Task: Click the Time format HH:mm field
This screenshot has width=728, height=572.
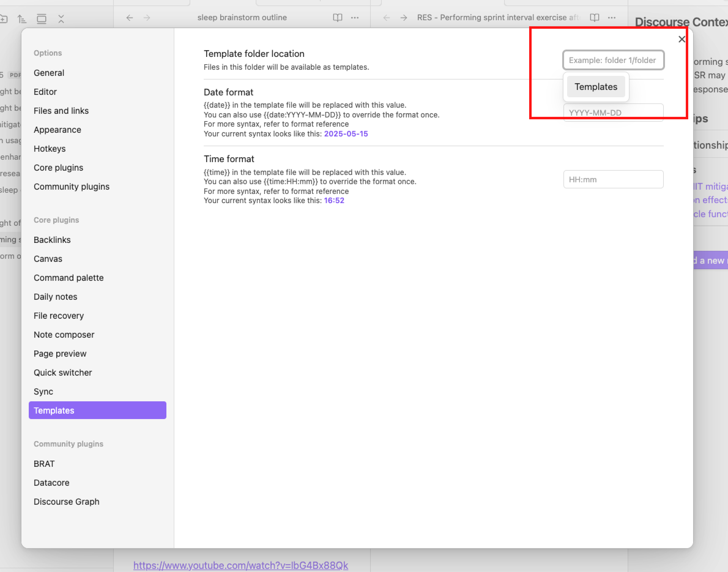Action: (613, 180)
